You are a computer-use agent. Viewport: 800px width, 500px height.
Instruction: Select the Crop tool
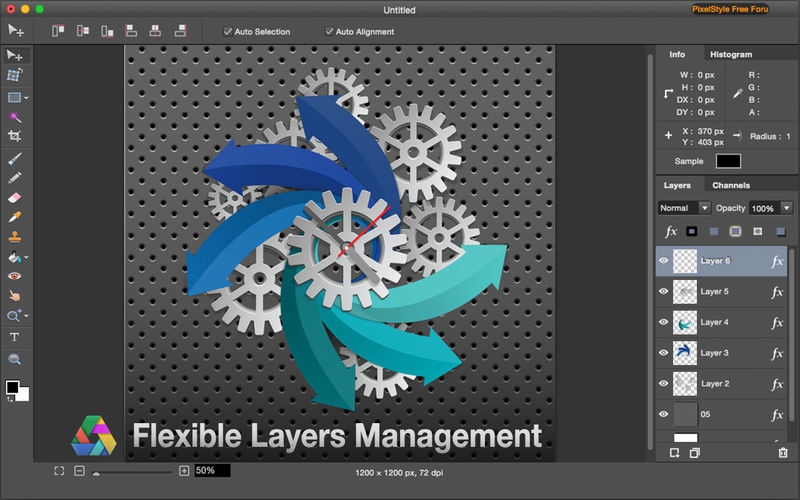point(14,135)
